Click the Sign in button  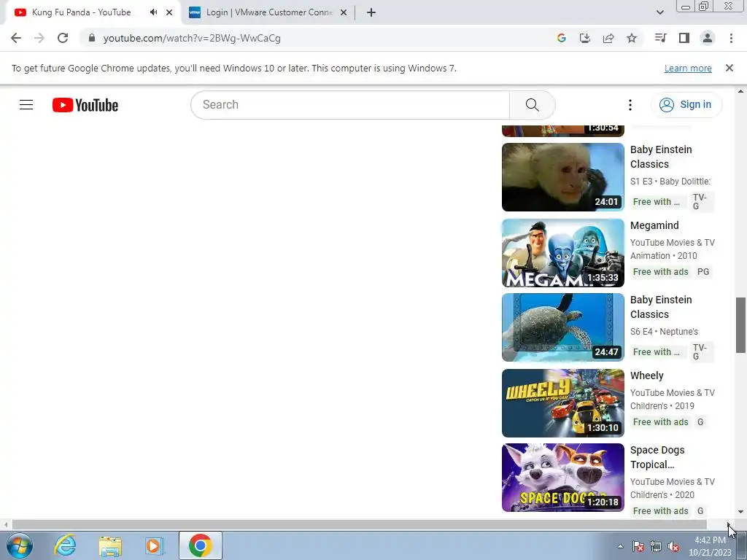686,105
